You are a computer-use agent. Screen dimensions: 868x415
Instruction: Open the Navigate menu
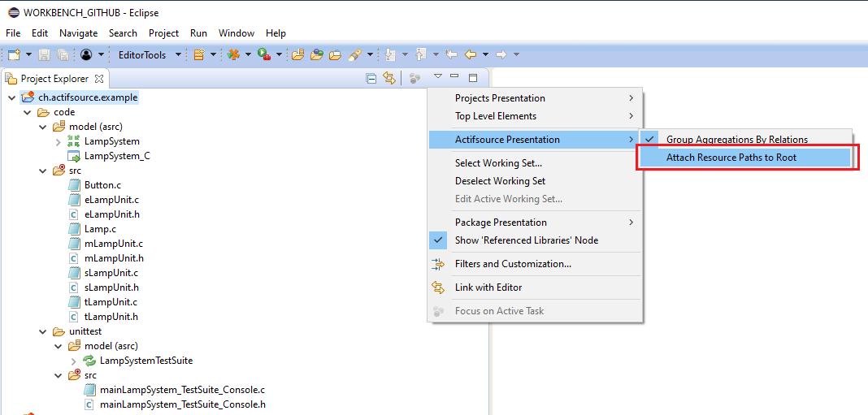coord(78,33)
